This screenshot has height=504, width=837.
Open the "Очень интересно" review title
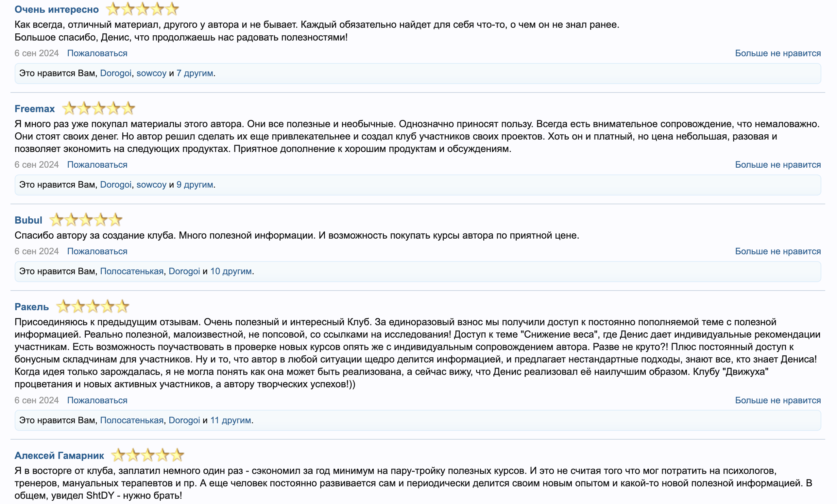pos(57,9)
